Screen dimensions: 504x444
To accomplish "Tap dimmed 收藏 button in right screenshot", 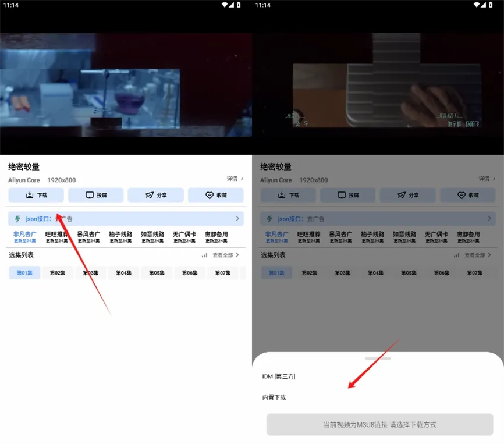I will tap(468, 195).
